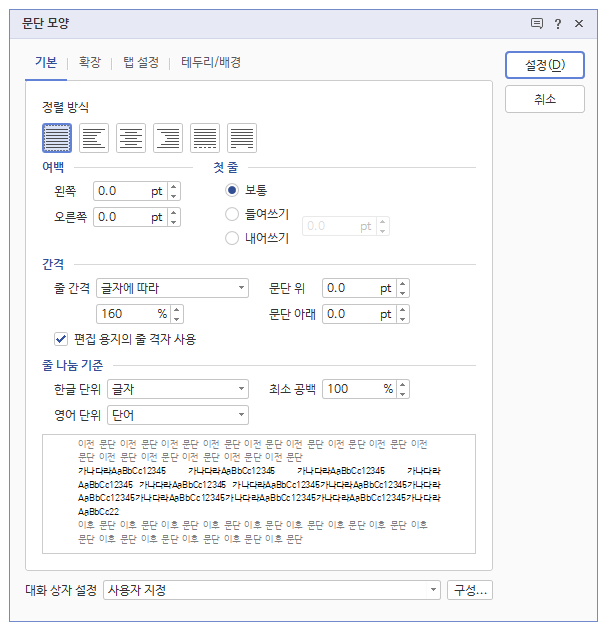Uncheck 편집 용지의 줄 격자 사용 checkbox
This screenshot has height=636, width=609.
point(61,339)
